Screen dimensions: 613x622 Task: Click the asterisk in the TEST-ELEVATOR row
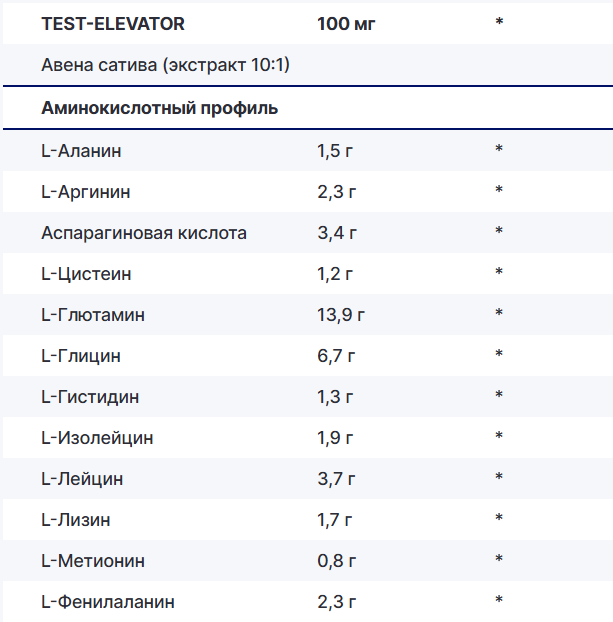pyautogui.click(x=498, y=21)
